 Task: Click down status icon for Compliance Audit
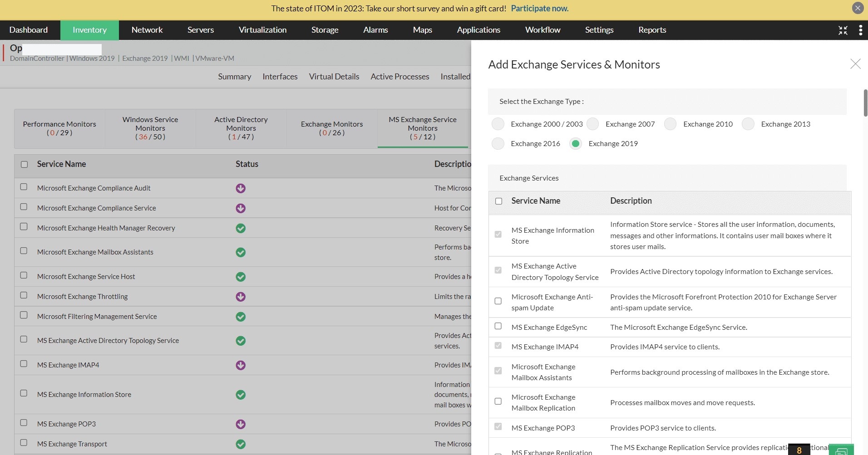tap(241, 188)
